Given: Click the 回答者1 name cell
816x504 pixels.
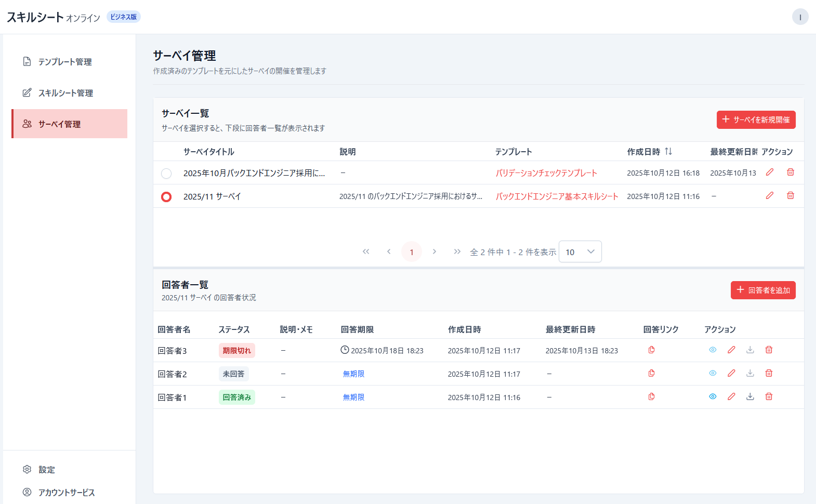Looking at the screenshot, I should [172, 397].
